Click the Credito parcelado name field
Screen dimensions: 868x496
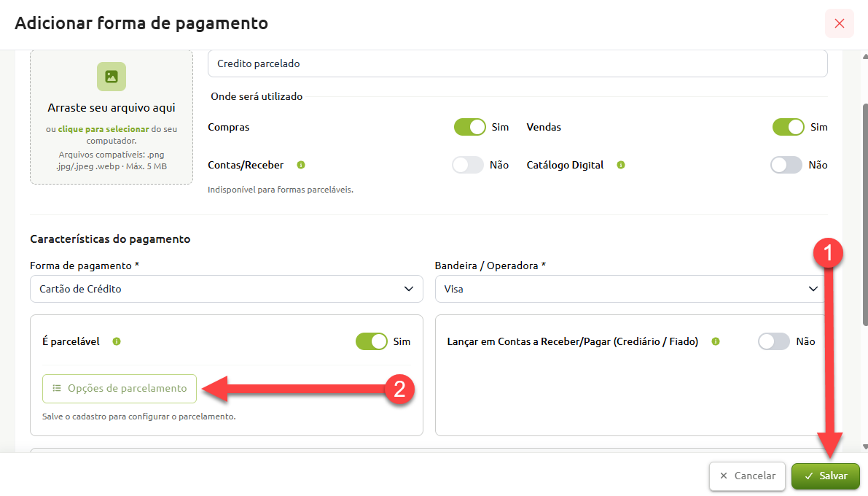[517, 63]
